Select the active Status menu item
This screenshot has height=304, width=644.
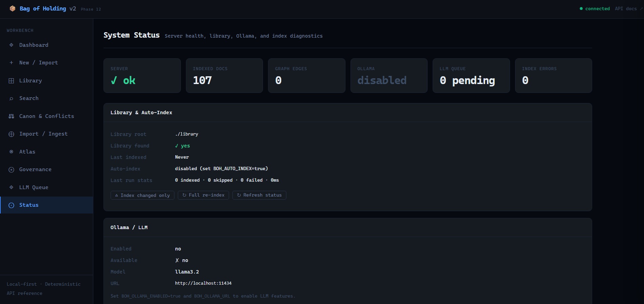tap(46, 205)
